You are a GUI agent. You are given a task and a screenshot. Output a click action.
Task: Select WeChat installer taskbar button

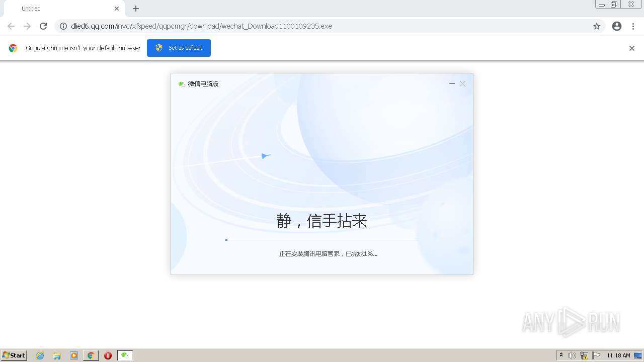[x=125, y=355]
